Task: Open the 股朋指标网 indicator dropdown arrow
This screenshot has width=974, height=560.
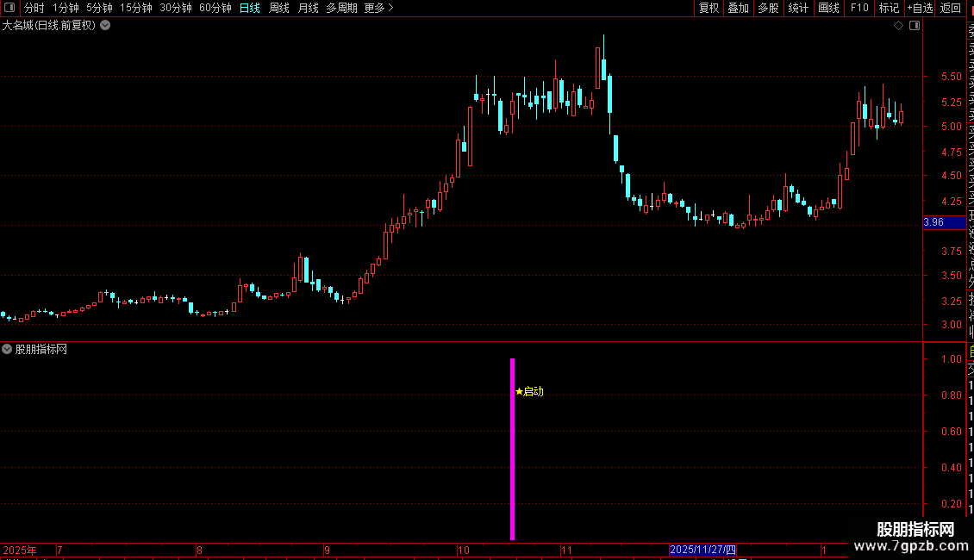Action: [x=7, y=350]
